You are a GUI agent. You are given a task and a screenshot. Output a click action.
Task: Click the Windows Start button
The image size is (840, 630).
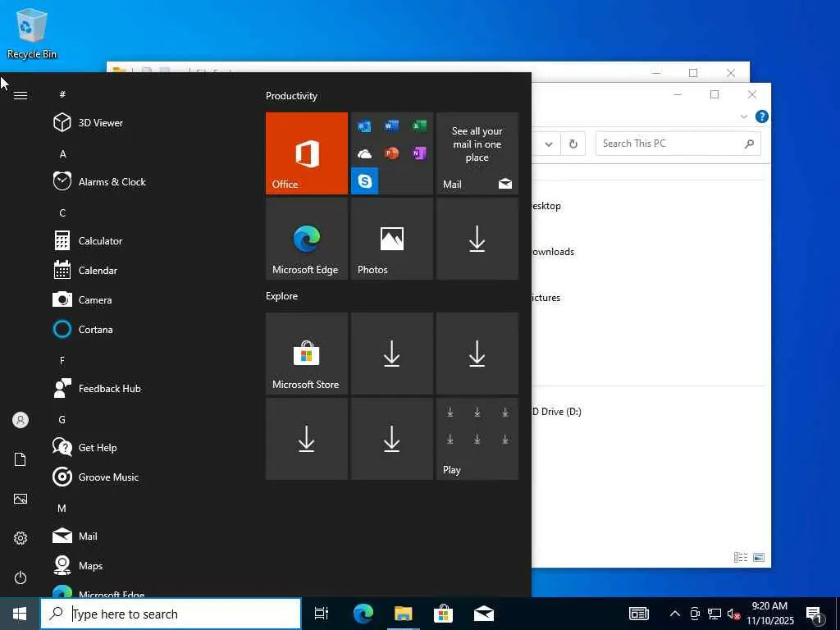point(20,614)
